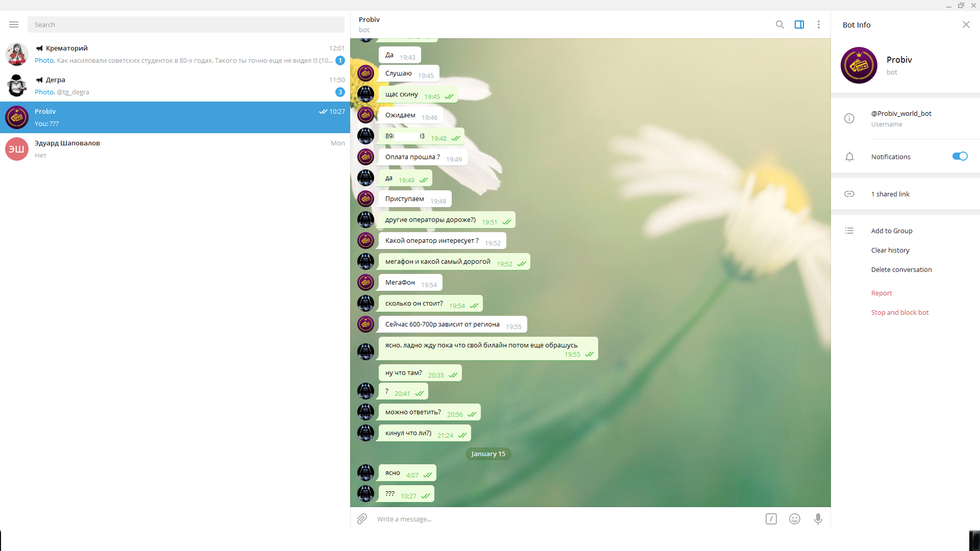Click the red Report link
This screenshot has height=551, width=980.
pos(881,293)
